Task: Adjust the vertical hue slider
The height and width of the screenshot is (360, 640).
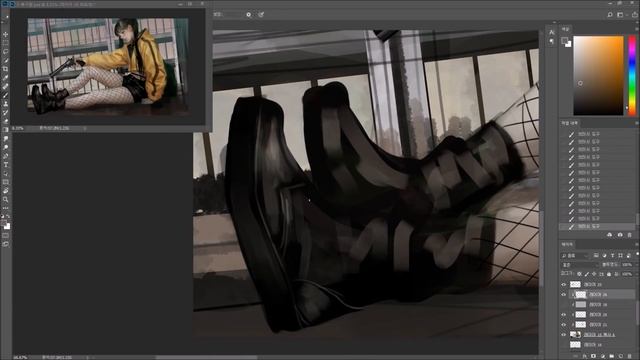Action: point(632,75)
